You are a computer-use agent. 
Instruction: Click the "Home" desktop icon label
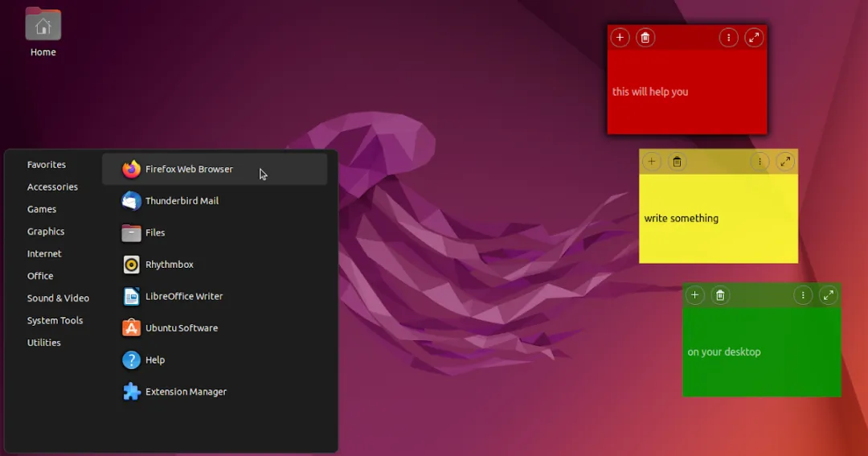[43, 52]
